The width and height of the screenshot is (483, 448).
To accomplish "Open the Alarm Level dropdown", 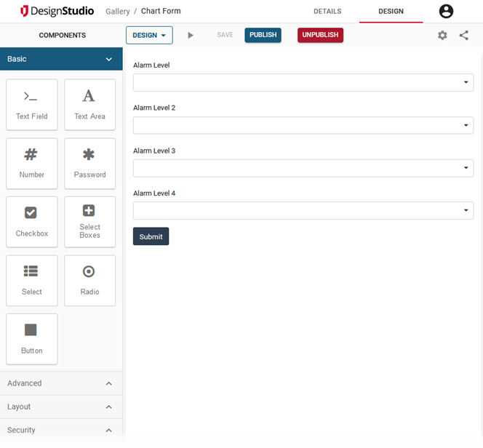I will coord(303,83).
